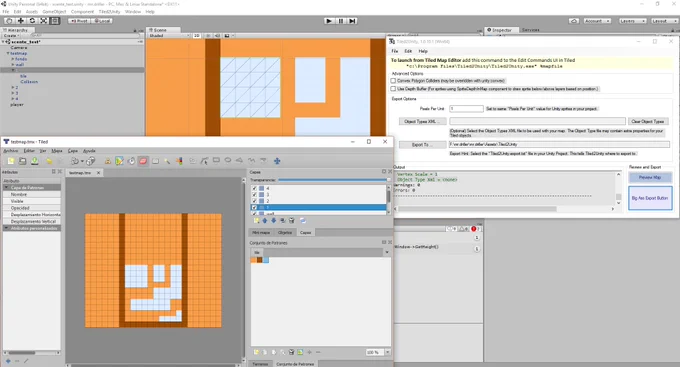Move layer down with blue down arrow
The image size is (680, 367).
click(274, 221)
